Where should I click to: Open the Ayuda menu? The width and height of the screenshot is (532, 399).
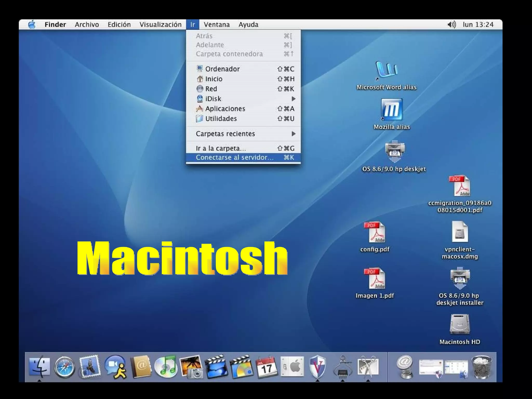pos(248,24)
